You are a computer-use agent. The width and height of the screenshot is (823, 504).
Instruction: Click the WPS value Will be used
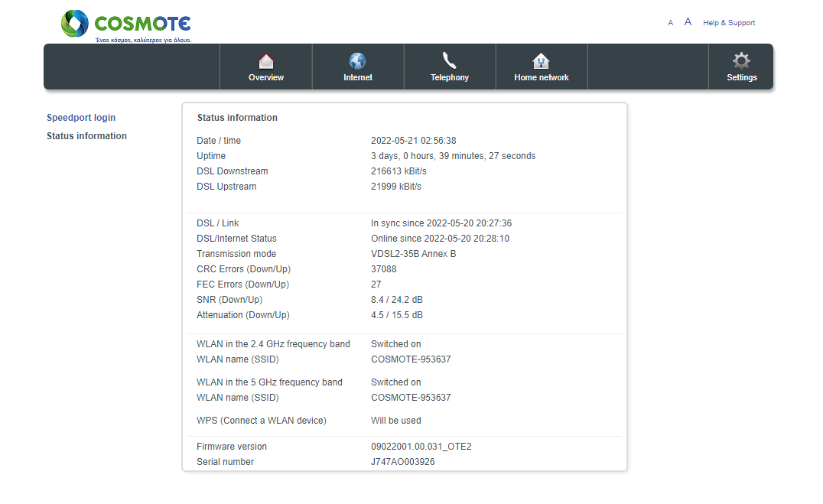[x=395, y=421]
